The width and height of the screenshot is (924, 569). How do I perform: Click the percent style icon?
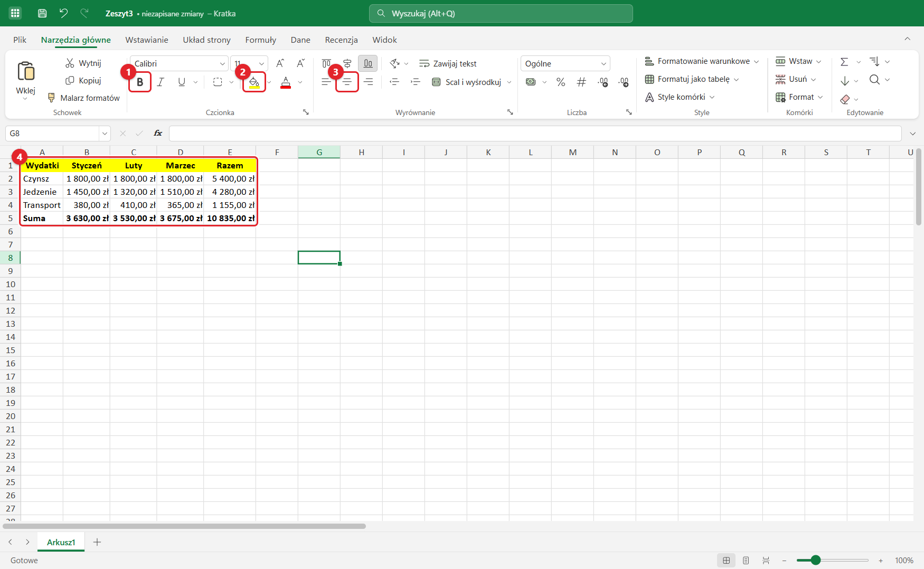[561, 82]
